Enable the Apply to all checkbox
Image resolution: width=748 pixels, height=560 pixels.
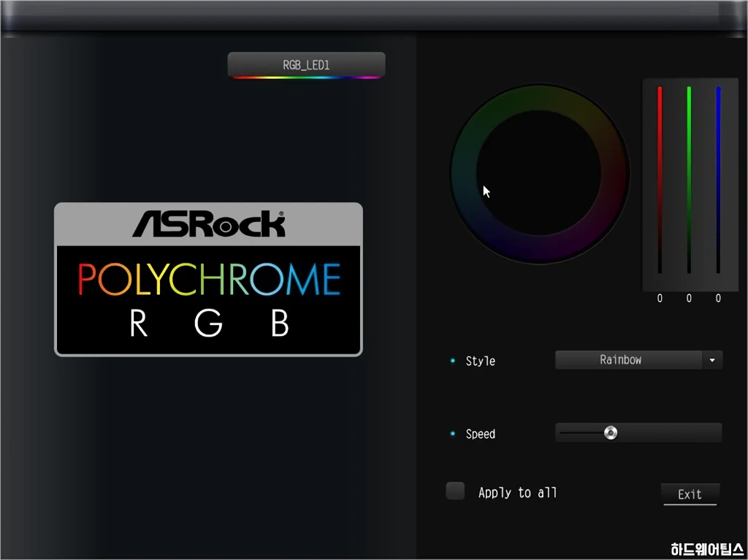coord(455,491)
